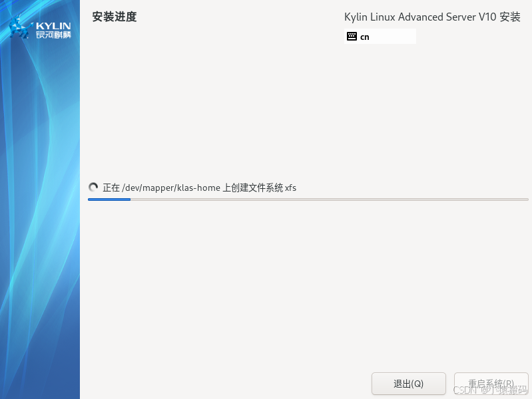Click the 安装进度 heading

[x=115, y=17]
